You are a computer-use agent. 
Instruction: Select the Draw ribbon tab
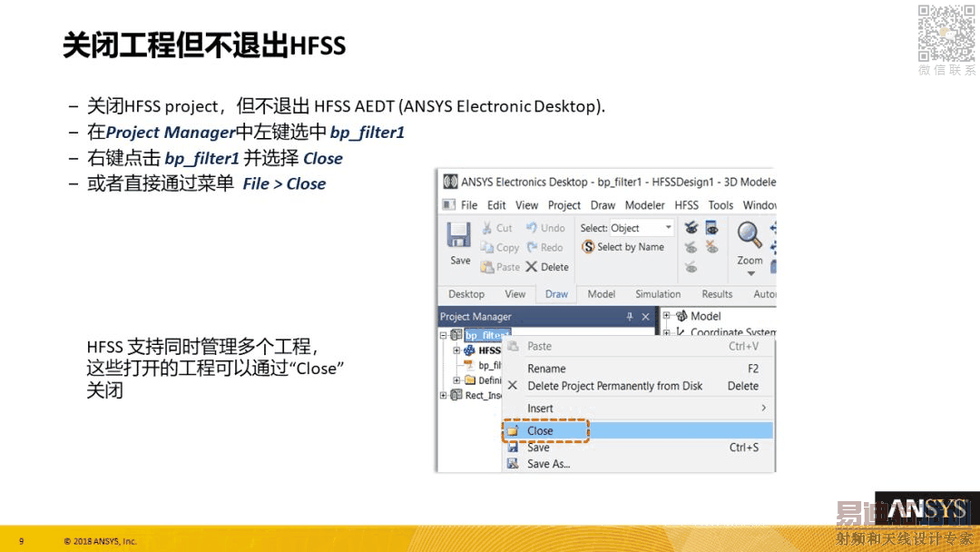[x=556, y=294]
